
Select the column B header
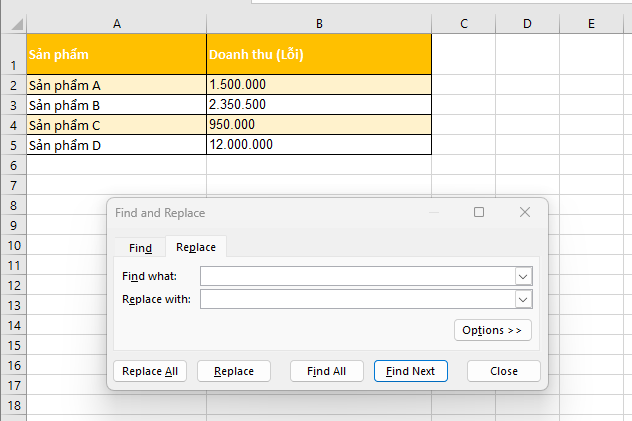[x=319, y=23]
